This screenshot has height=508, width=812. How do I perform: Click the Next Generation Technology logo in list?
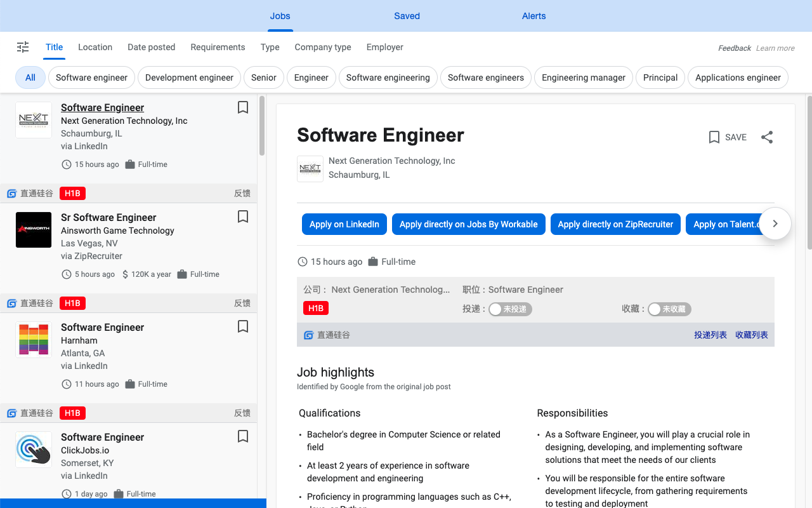pyautogui.click(x=34, y=120)
